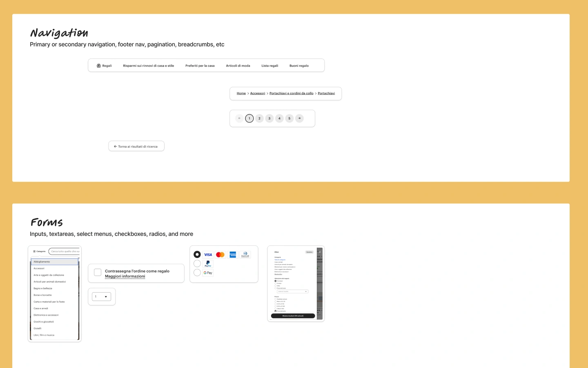
Task: Pick Borse e borsette category entry
Action: pyautogui.click(x=54, y=295)
